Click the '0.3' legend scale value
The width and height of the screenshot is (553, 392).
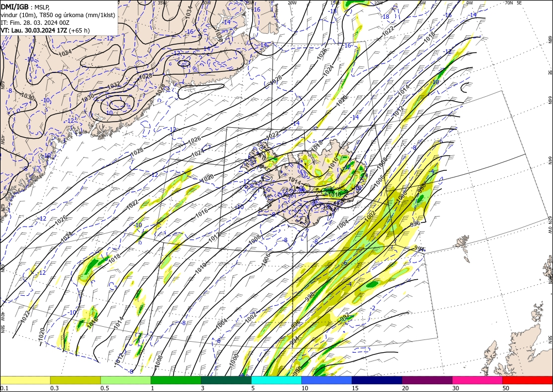tap(54, 388)
